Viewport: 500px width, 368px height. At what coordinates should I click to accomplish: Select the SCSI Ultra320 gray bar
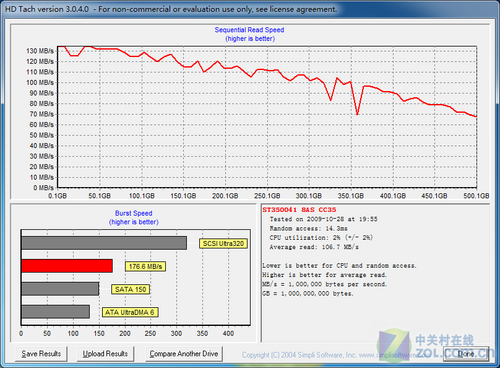[104, 243]
